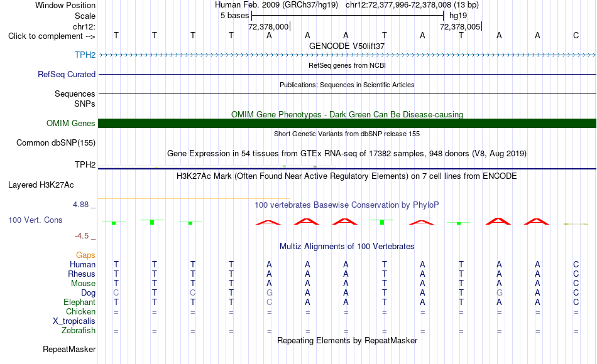The image size is (597, 364).
Task: Click the Dog alignment row label
Action: tap(88, 293)
